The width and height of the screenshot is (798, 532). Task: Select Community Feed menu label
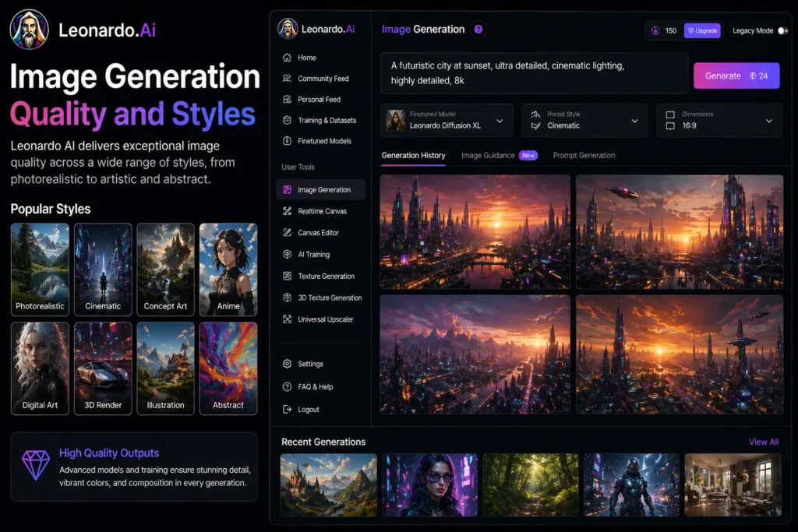323,79
